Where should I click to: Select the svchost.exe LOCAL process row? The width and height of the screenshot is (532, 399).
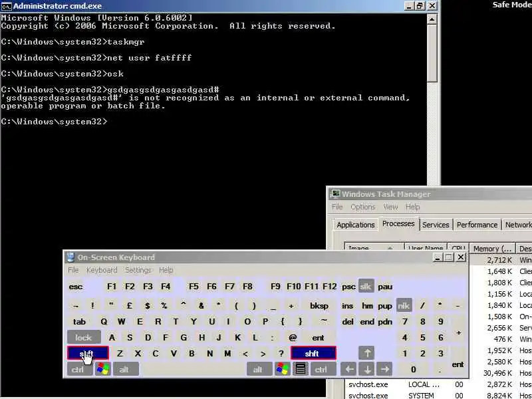438,384
